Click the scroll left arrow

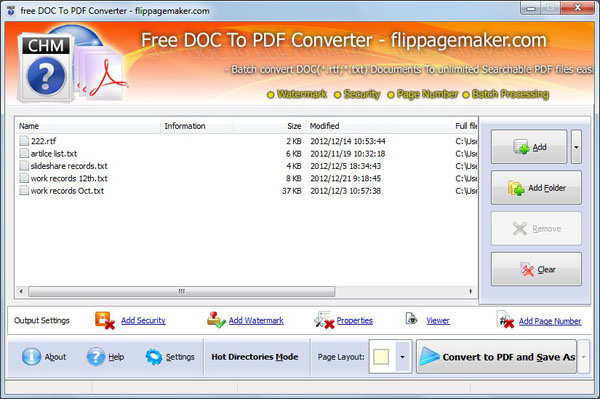coord(21,292)
